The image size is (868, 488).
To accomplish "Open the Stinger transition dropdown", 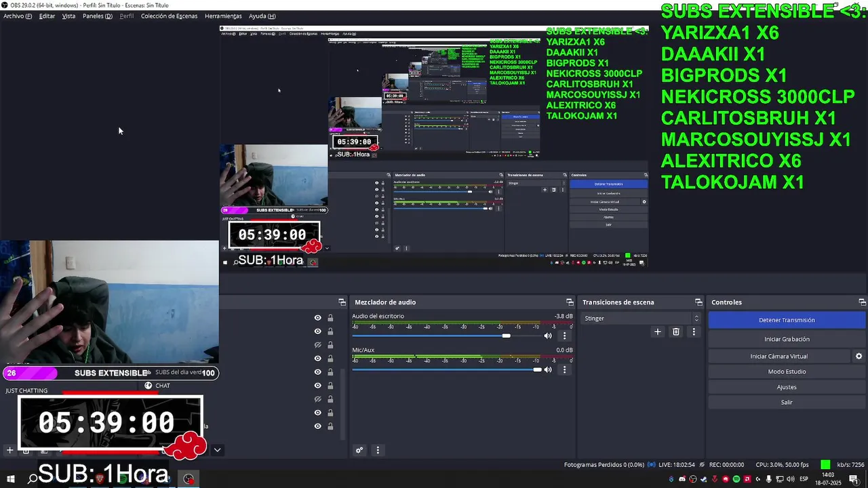I will [641, 318].
